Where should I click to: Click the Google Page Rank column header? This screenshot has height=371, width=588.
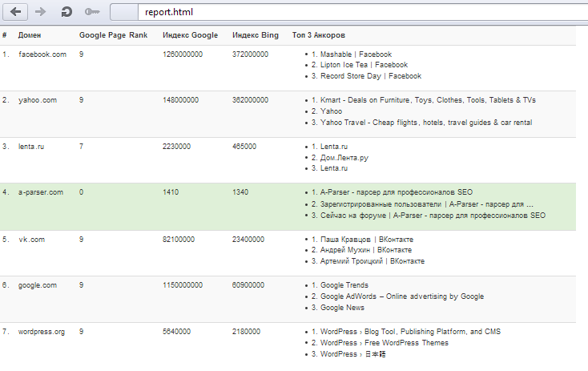[113, 35]
